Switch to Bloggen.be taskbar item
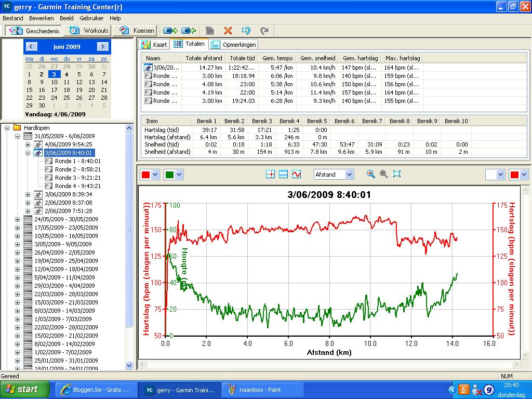The image size is (532, 399). tap(96, 390)
